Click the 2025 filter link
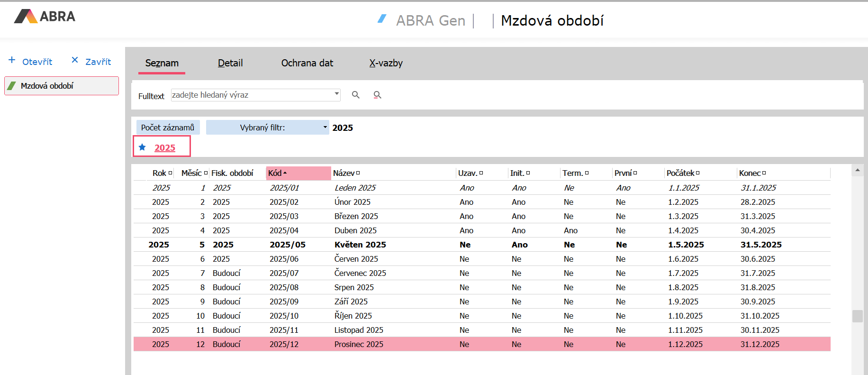This screenshot has height=375, width=868. pyautogui.click(x=165, y=147)
